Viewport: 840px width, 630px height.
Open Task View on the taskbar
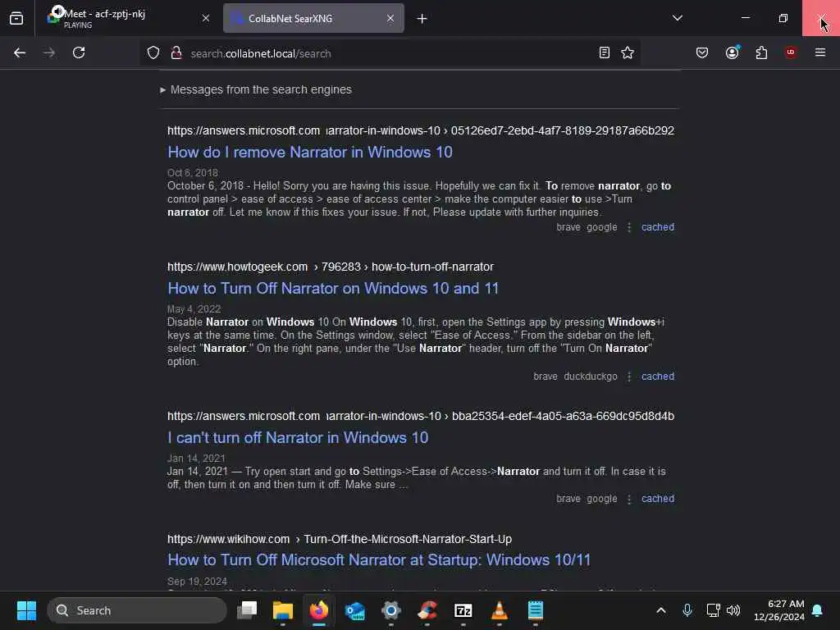(x=248, y=610)
